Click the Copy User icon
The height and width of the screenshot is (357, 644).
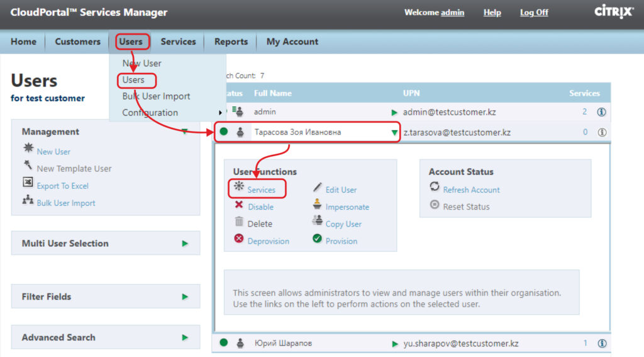tap(317, 221)
